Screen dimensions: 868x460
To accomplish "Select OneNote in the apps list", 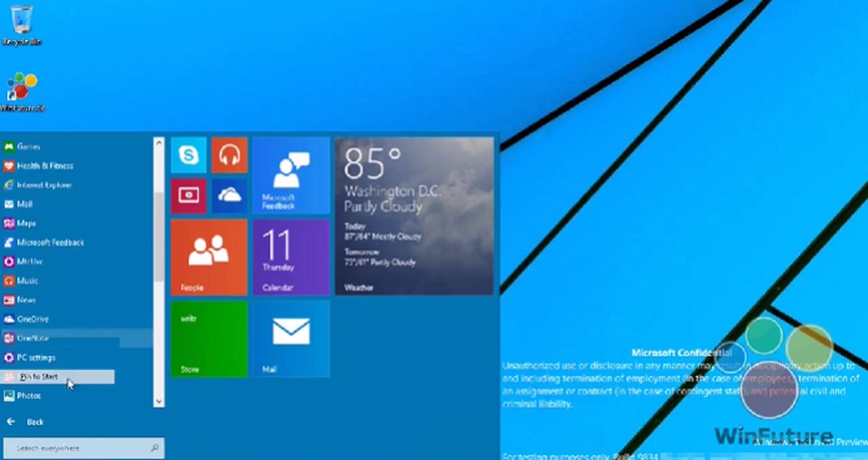I will 77,338.
